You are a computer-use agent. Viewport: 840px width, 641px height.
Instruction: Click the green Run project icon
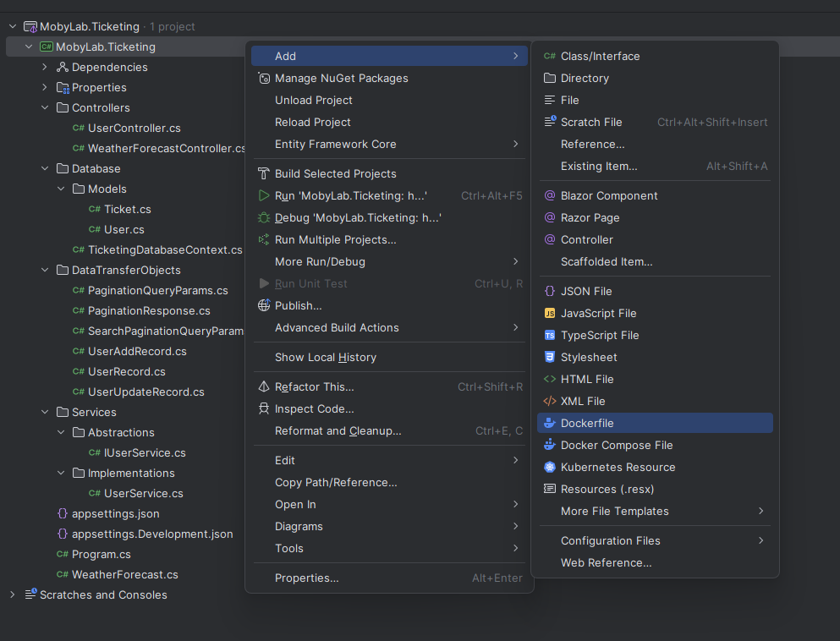point(264,195)
